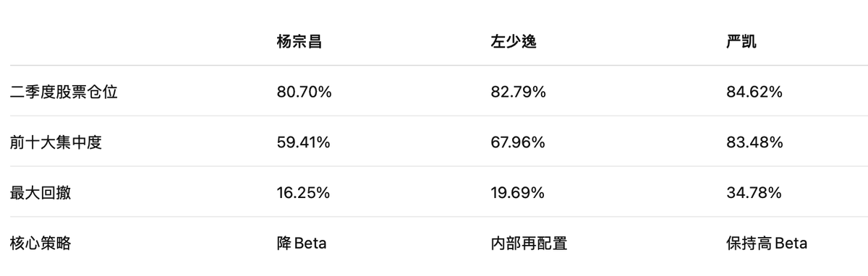The width and height of the screenshot is (868, 276).
Task: Click the 内部再配置 strategy cell
Action: 529,243
